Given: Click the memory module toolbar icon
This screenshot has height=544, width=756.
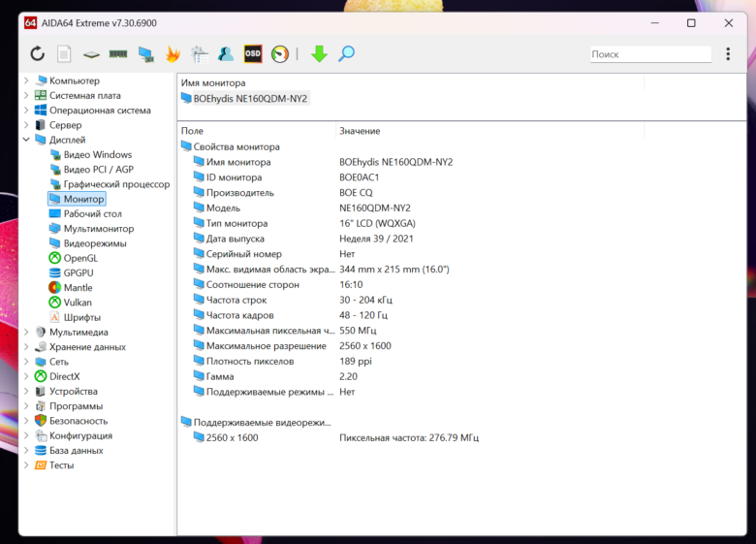Looking at the screenshot, I should coord(118,54).
